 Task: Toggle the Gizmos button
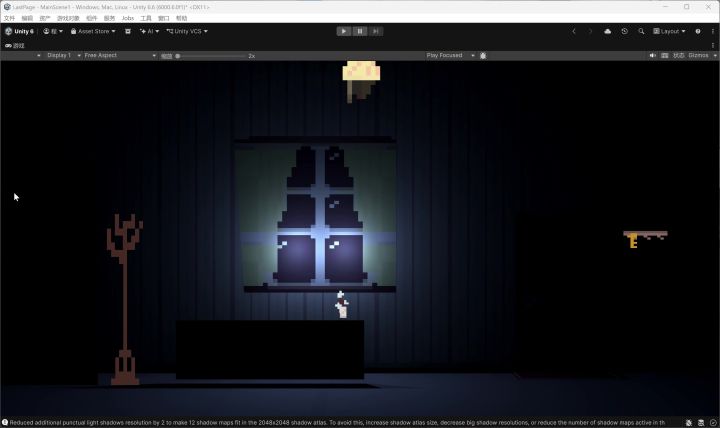698,56
